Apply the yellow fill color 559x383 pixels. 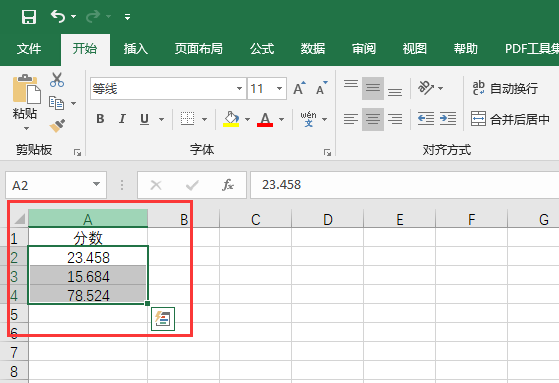pos(231,119)
